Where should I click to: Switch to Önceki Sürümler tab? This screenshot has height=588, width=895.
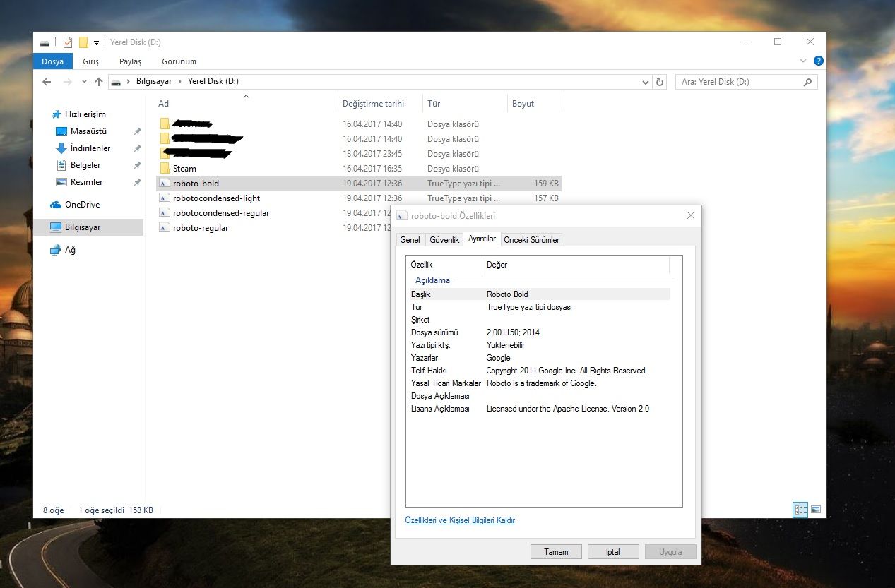pyautogui.click(x=531, y=240)
